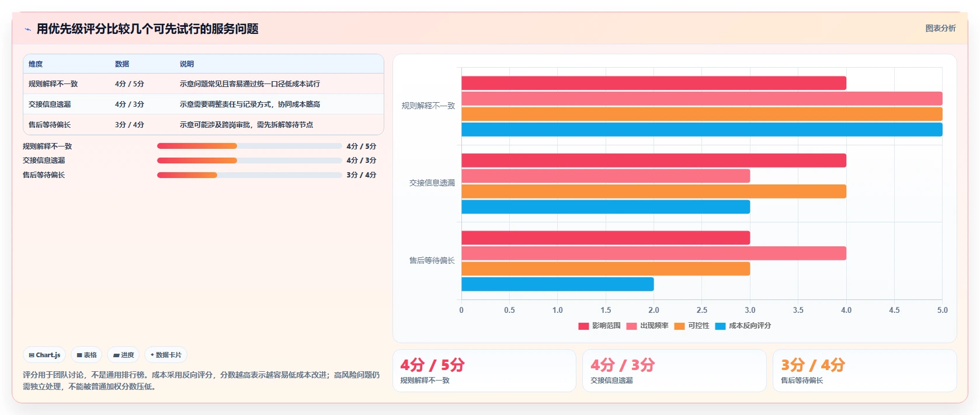
Task: Click the progress bar for 规则解释不一致
Action: 249,146
